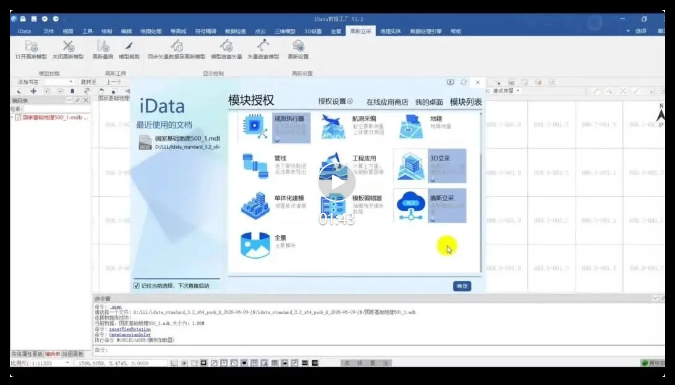
Task: Open 我的桌面 tab in the dialog
Action: [429, 102]
